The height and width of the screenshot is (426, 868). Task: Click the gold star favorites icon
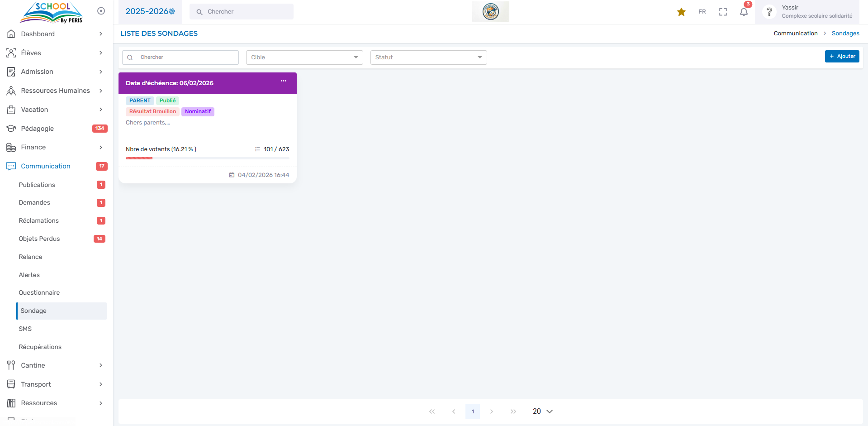point(681,12)
